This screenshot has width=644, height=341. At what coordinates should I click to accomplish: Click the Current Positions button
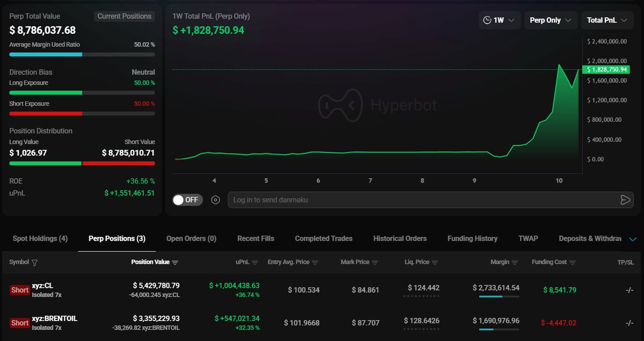tap(125, 16)
